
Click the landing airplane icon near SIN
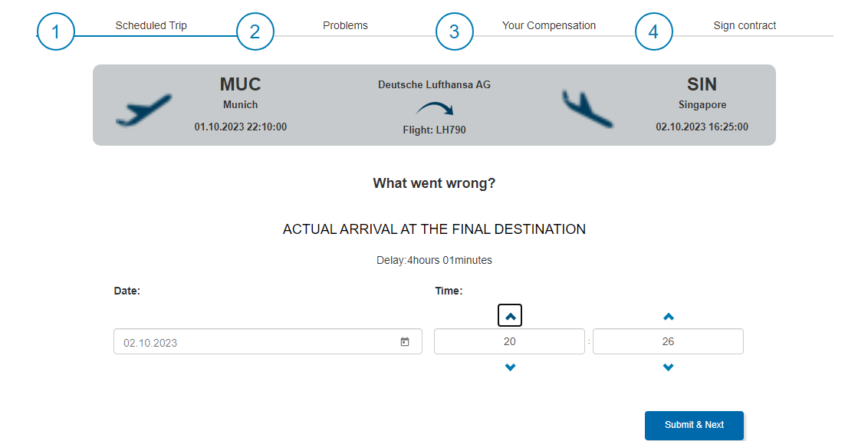[588, 109]
